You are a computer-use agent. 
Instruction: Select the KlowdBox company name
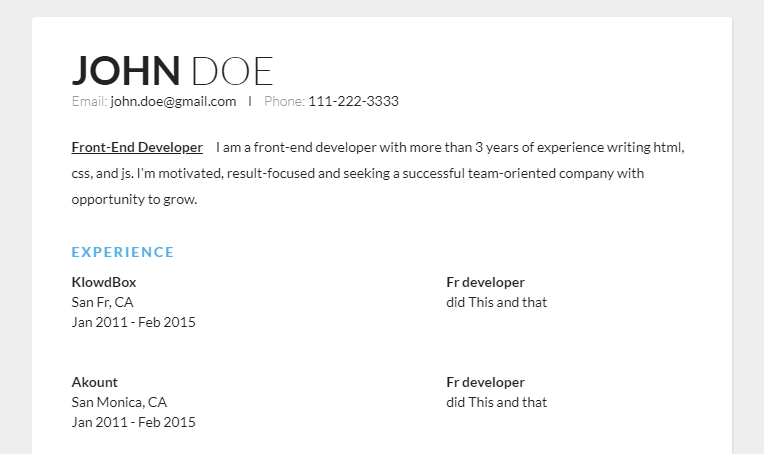(104, 282)
